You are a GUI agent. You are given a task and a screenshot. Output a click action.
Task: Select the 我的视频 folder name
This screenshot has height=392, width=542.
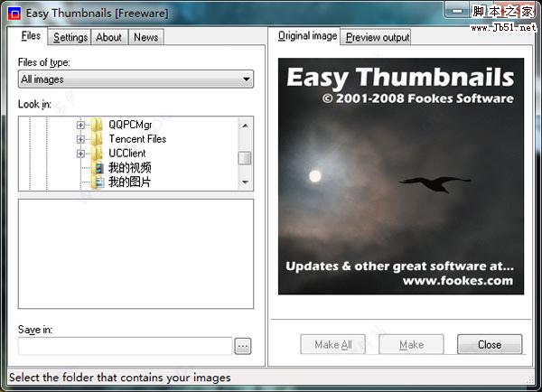pos(129,168)
